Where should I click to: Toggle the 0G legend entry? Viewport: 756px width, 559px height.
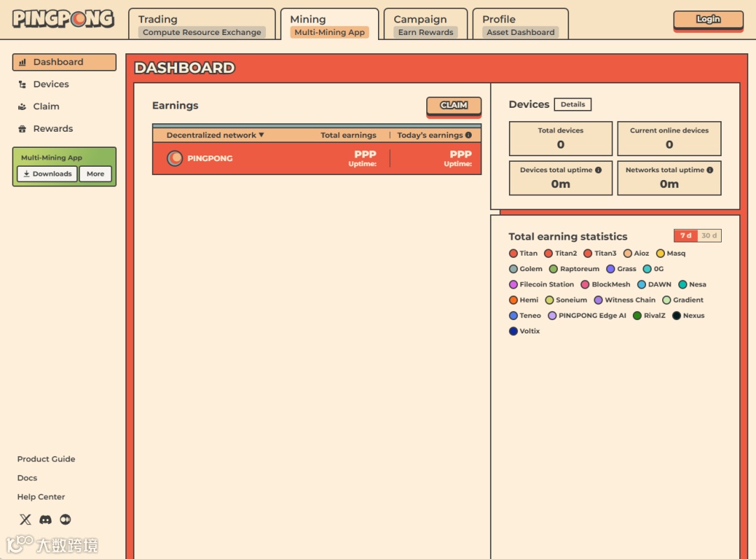point(653,269)
